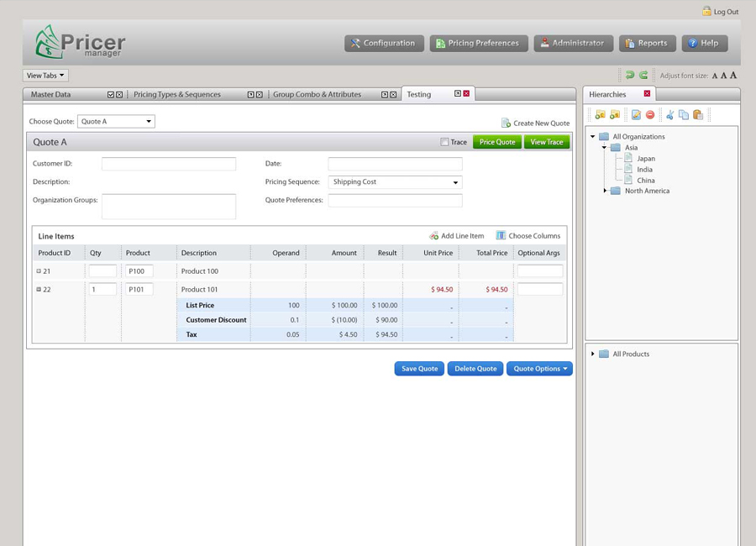Click the green Price Quote button

(x=497, y=142)
